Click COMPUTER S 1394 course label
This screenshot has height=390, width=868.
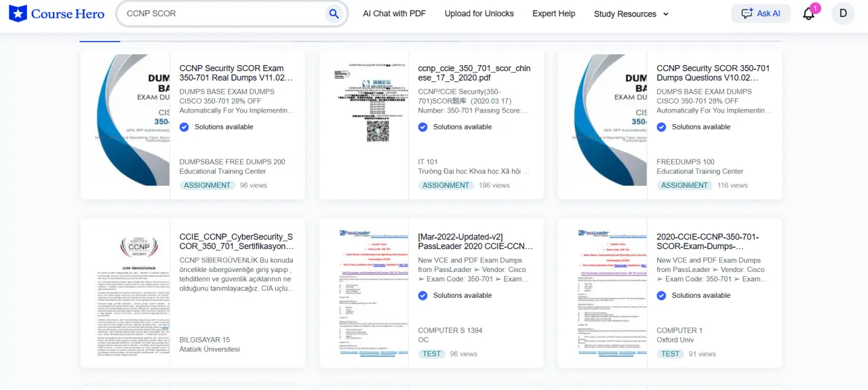[450, 330]
